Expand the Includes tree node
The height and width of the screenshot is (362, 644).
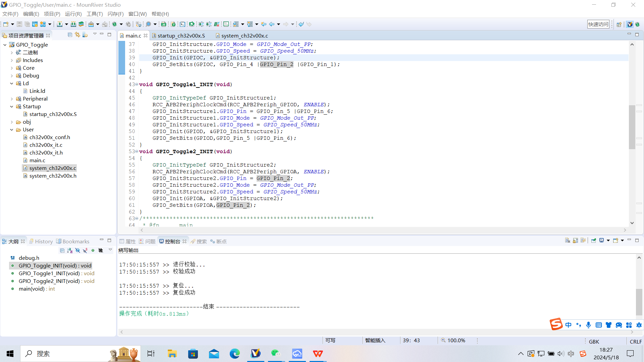12,60
